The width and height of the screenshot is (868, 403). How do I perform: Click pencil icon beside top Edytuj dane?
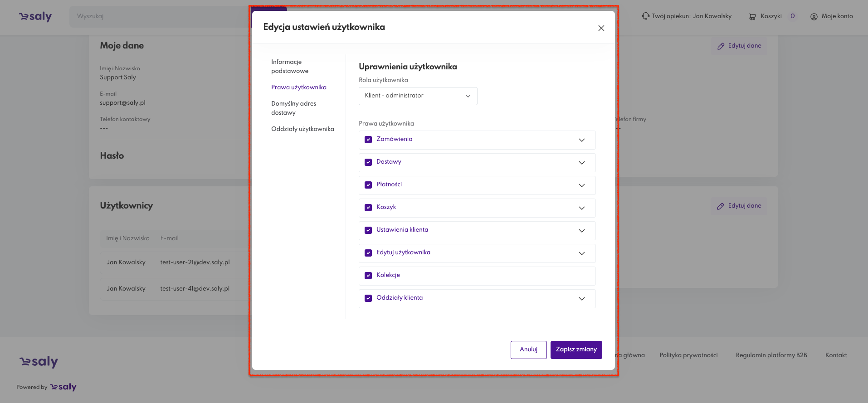pos(721,46)
